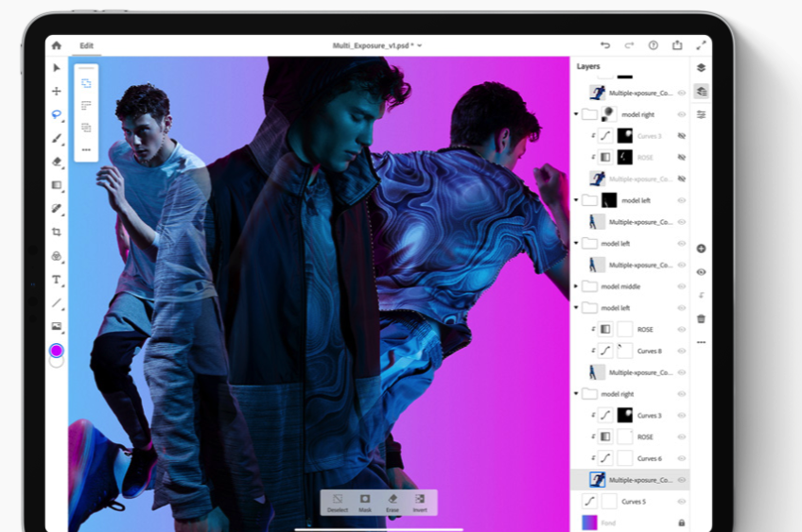Hide the Curves 5 layer
The image size is (802, 532).
coord(681,501)
